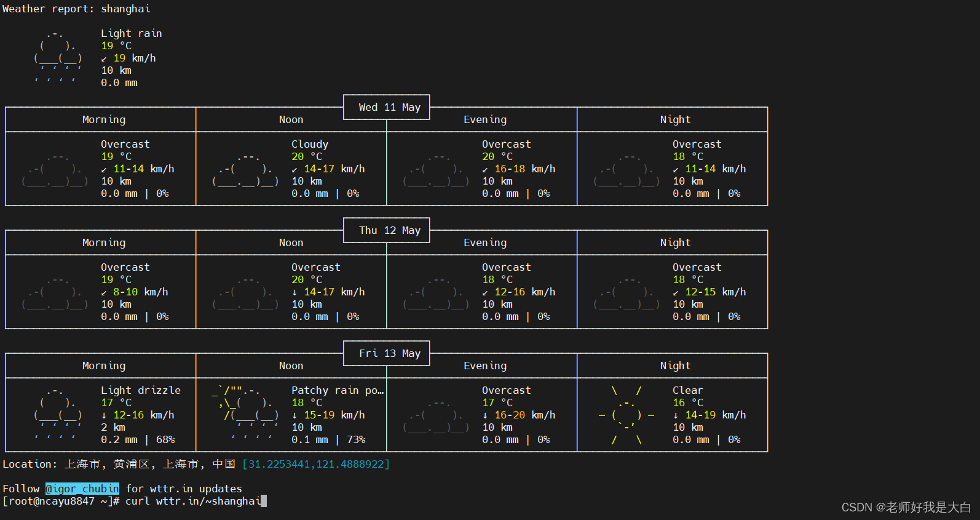980x520 pixels.
Task: Click the Thursday 'Evening' column header
Action: click(x=485, y=242)
